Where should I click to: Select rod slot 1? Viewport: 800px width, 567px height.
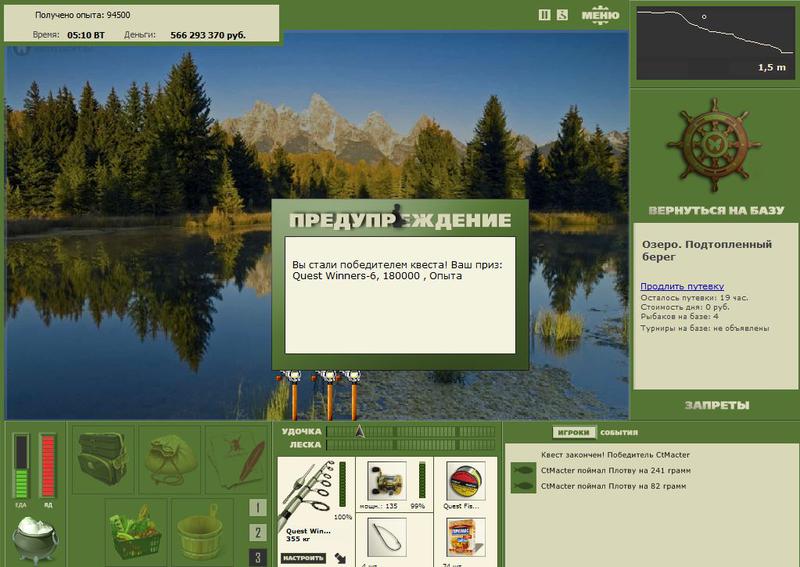tap(258, 508)
